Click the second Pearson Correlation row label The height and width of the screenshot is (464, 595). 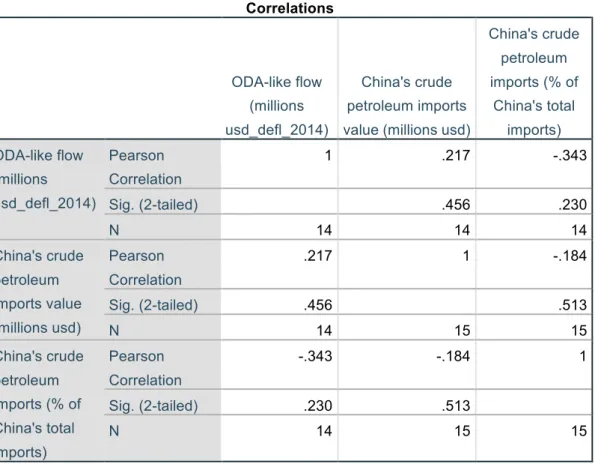pyautogui.click(x=145, y=267)
